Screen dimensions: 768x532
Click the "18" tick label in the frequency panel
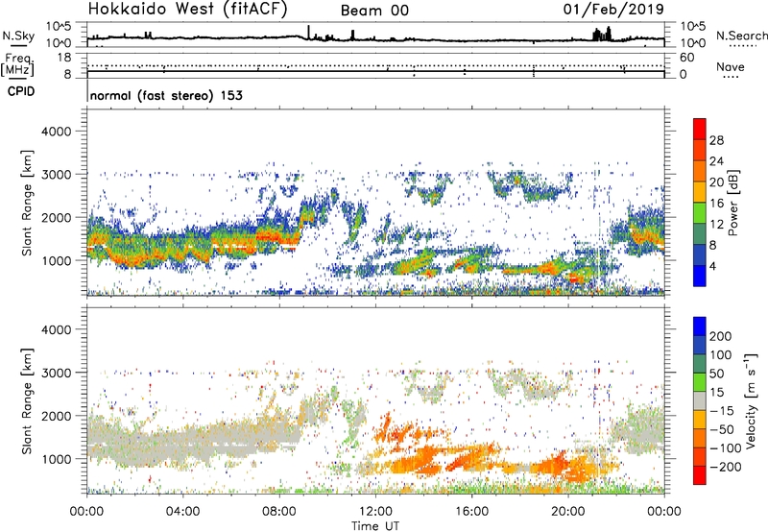[x=64, y=58]
